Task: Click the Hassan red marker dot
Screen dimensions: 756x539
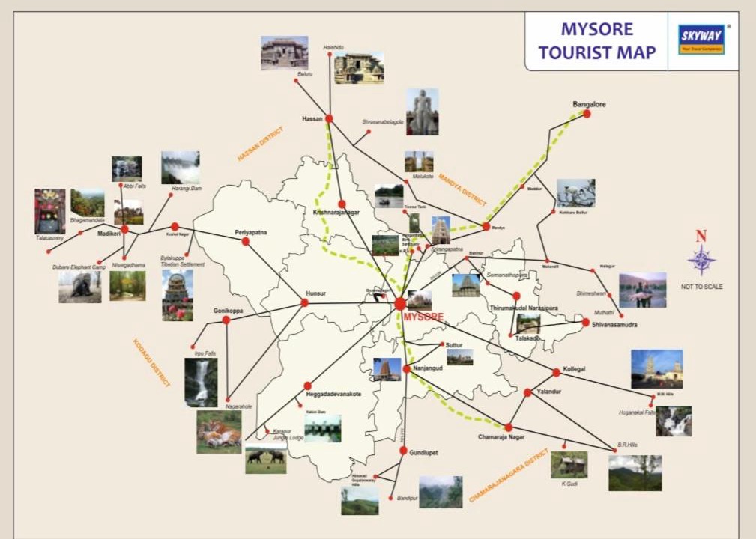Action: click(329, 118)
